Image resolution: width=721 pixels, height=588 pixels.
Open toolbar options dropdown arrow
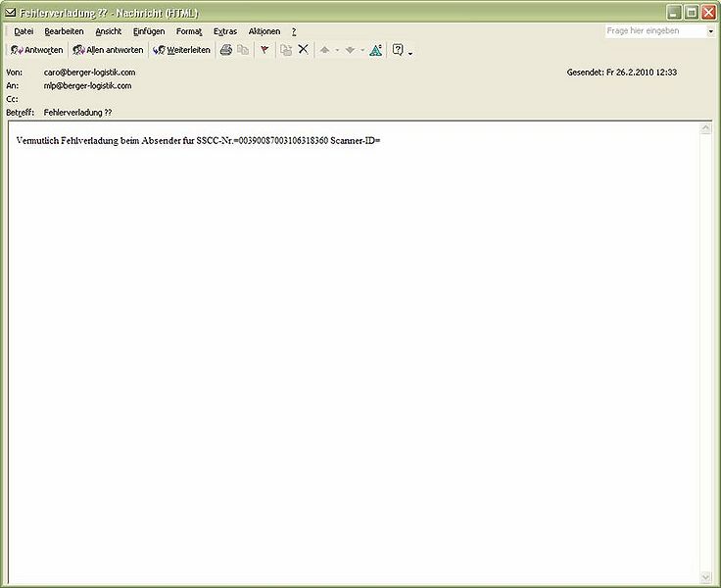coord(410,53)
